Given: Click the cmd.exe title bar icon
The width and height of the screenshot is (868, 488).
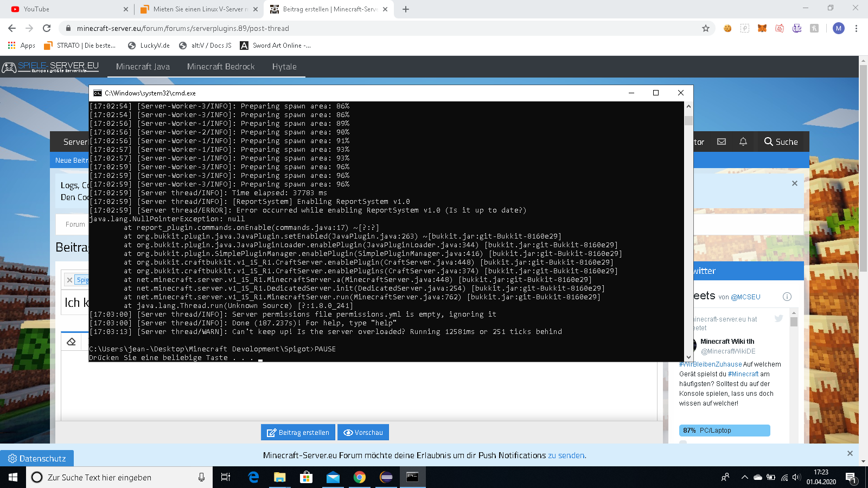Looking at the screenshot, I should (98, 93).
